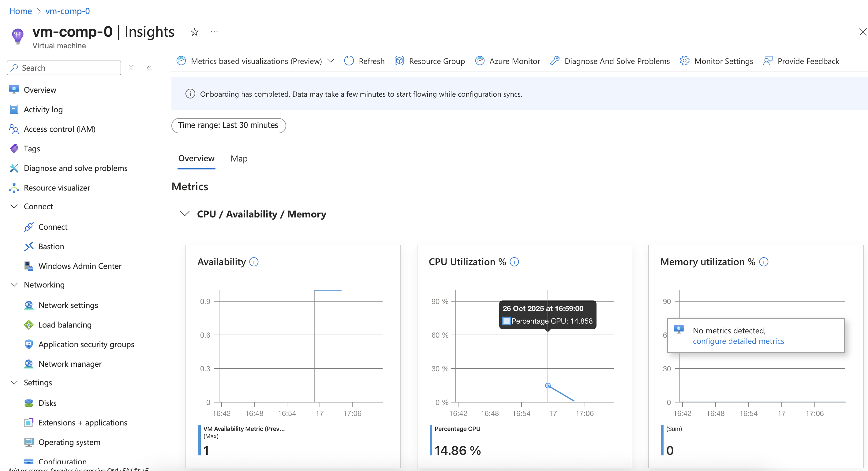Click Diagnose And Solve Problems wrench

[555, 61]
